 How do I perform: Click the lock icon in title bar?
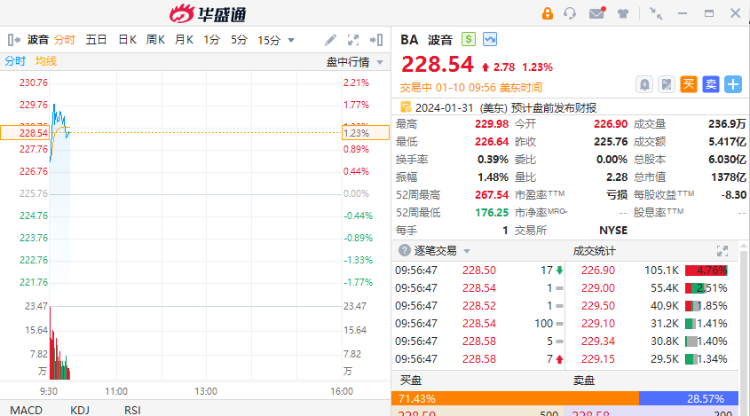547,13
